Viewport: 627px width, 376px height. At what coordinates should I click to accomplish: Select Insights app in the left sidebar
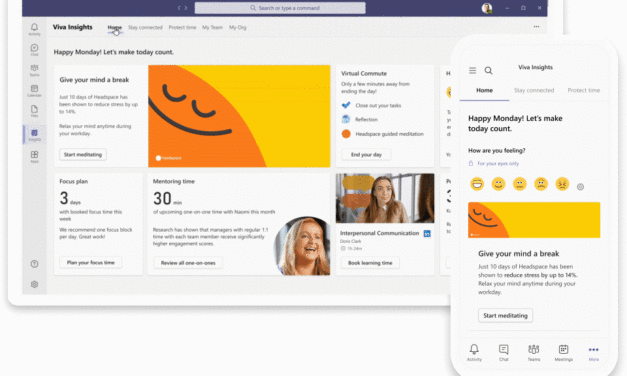(x=34, y=135)
